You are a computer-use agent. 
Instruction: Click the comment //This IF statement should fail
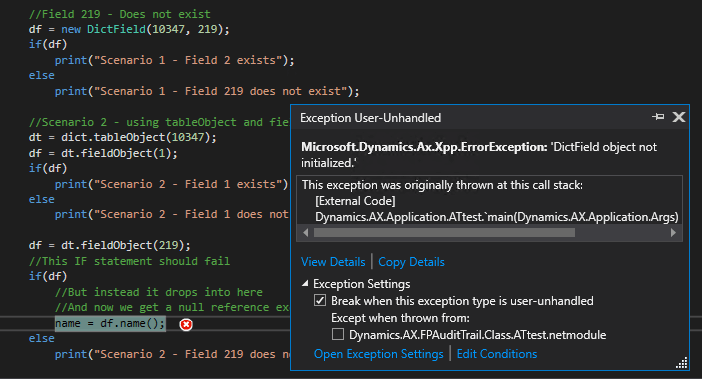(129, 261)
